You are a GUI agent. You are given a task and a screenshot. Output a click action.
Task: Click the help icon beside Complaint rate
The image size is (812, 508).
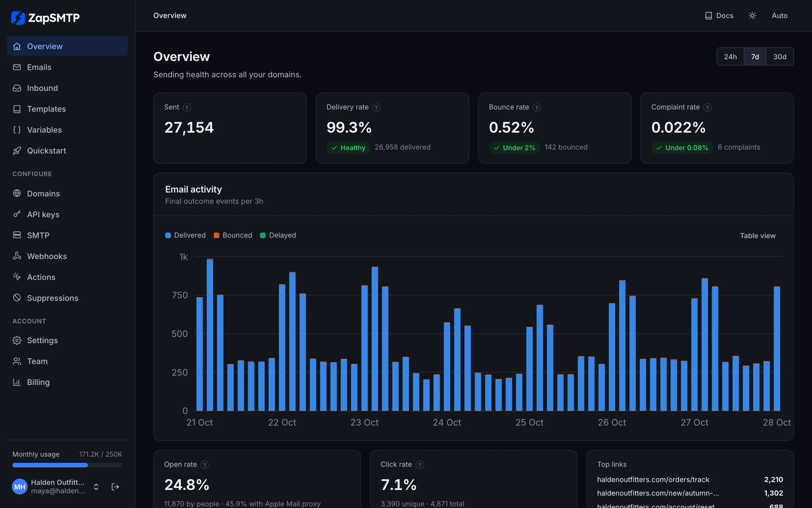pyautogui.click(x=707, y=108)
